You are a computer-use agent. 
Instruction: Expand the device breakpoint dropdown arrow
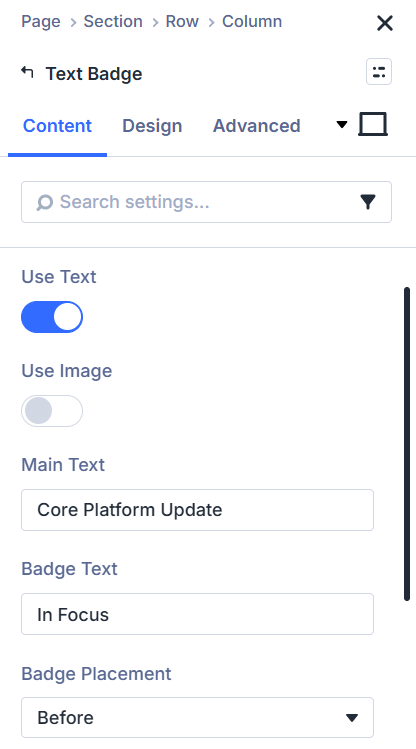click(341, 125)
